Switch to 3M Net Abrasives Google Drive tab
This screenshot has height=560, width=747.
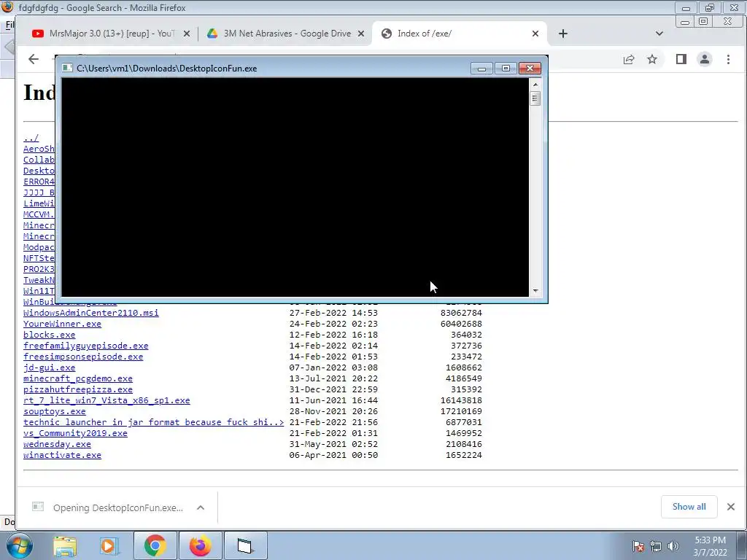click(286, 34)
